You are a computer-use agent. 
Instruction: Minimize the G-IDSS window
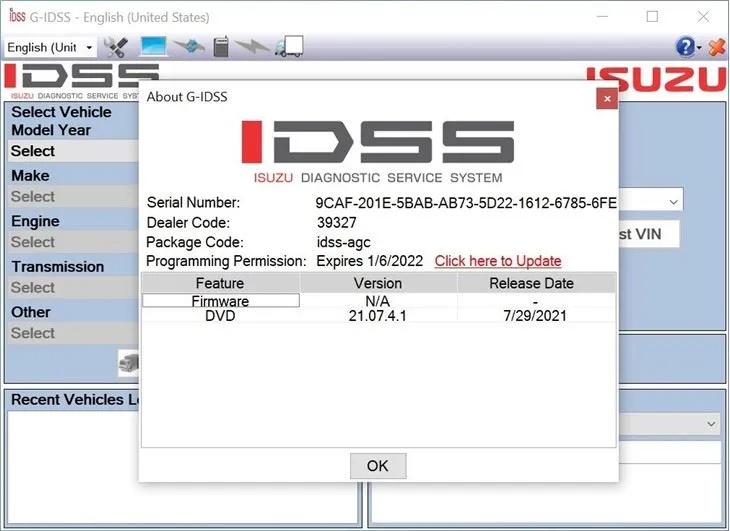pos(602,17)
